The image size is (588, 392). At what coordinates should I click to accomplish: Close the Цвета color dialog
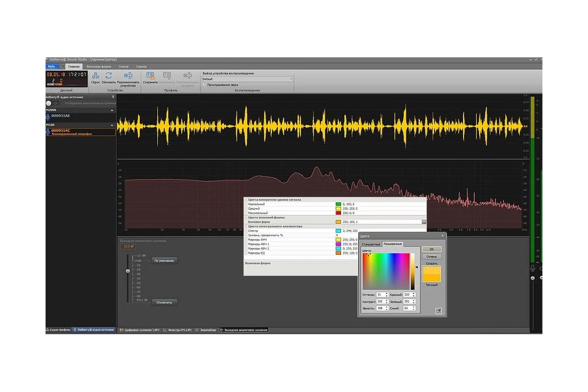pyautogui.click(x=442, y=236)
